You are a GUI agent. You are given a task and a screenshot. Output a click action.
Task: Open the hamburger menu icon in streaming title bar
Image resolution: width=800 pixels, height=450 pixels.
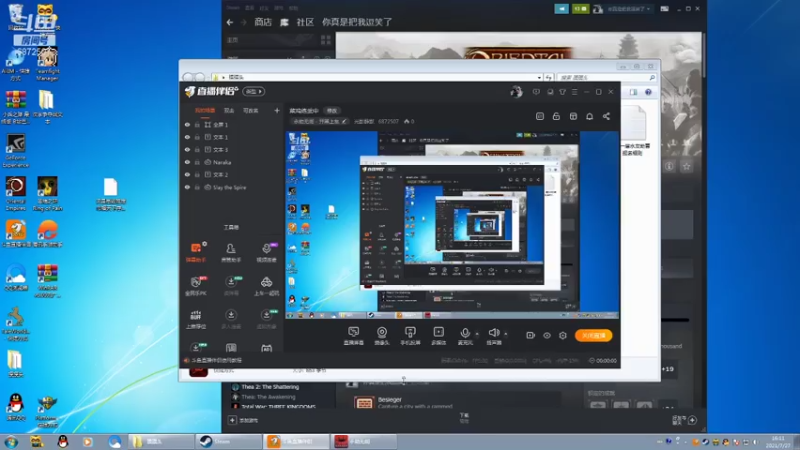point(574,92)
